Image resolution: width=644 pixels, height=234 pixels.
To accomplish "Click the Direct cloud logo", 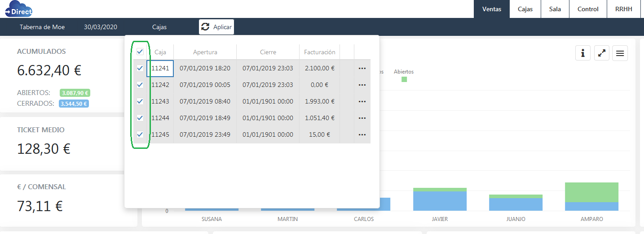I will [19, 9].
